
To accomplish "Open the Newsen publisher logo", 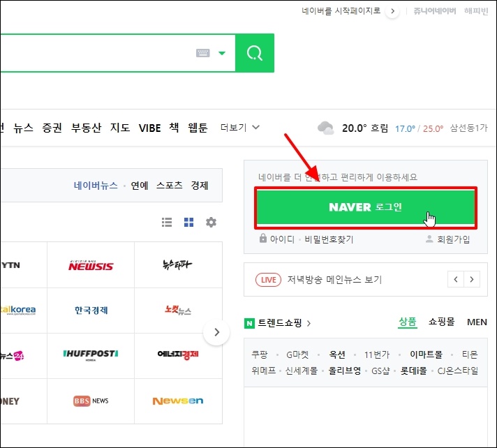I will tap(178, 401).
